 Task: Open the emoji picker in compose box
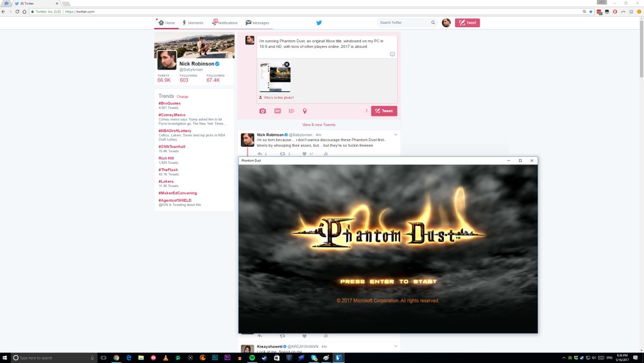(392, 54)
